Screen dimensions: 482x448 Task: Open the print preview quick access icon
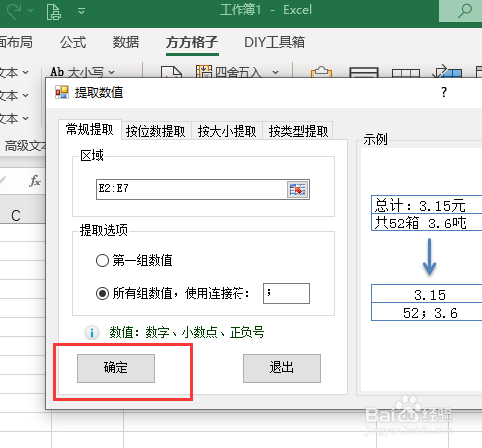(54, 11)
